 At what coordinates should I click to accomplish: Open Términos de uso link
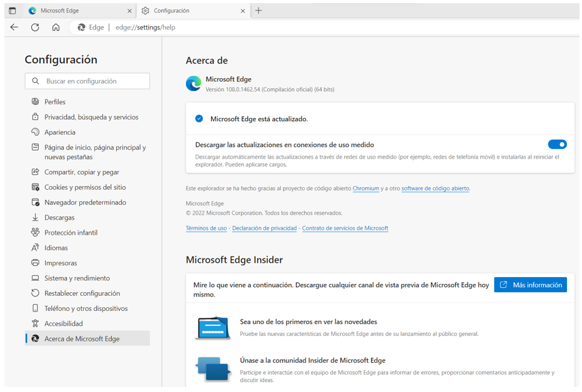(206, 228)
